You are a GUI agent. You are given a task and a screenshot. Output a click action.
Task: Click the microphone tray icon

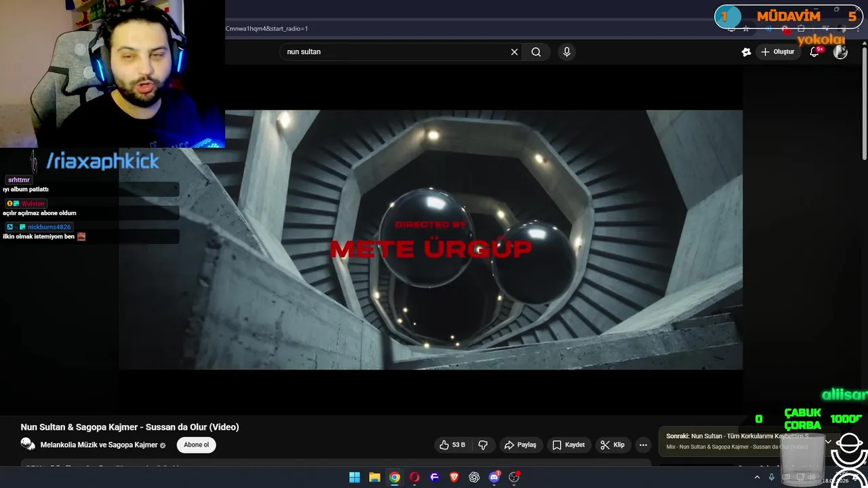772,477
